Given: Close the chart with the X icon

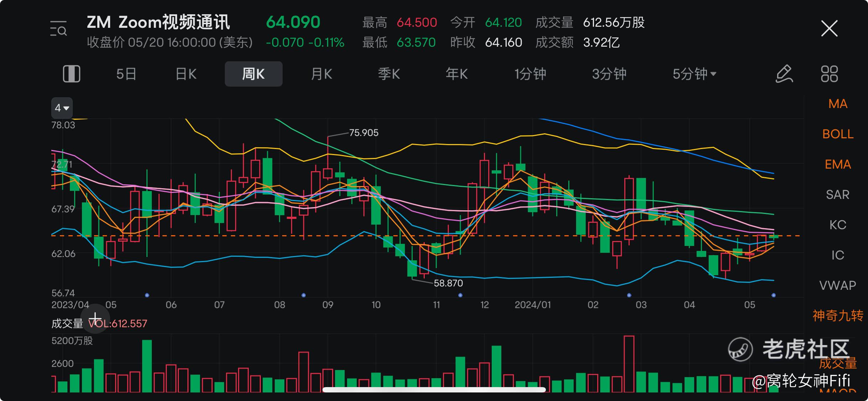Looking at the screenshot, I should (x=829, y=29).
